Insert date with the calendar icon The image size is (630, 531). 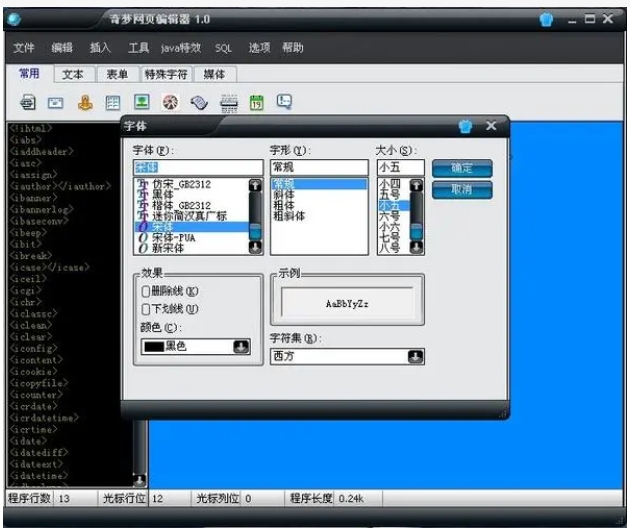click(x=257, y=103)
